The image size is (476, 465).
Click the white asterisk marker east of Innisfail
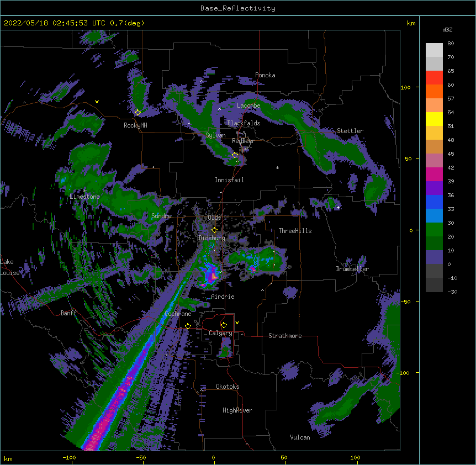277,168
